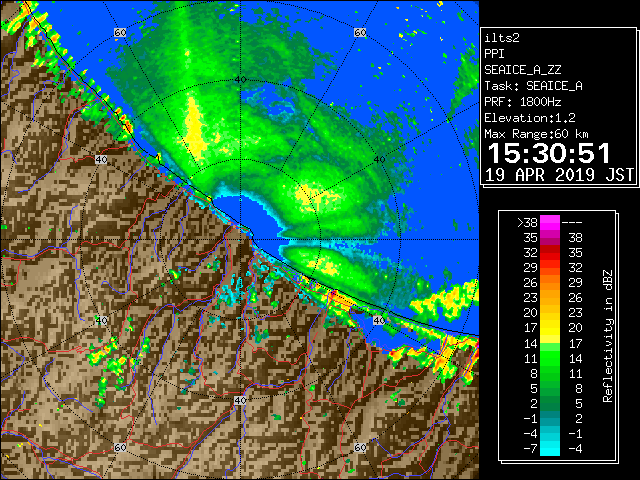The width and height of the screenshot is (640, 480).
Task: Click the bright green 11 dBZ legend swatch
Action: [x=550, y=358]
